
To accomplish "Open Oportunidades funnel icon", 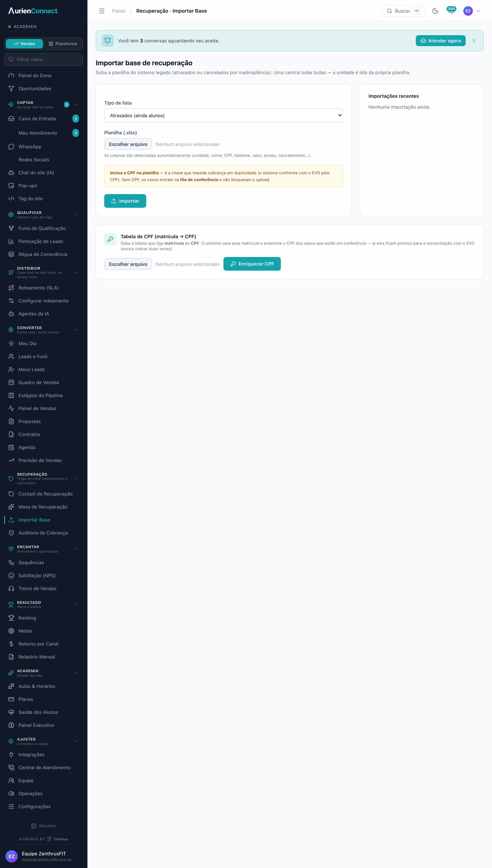I will pyautogui.click(x=11, y=89).
